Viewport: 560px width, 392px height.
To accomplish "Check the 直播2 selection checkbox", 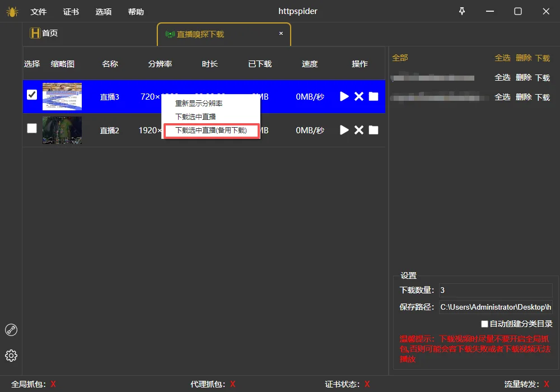I will pyautogui.click(x=32, y=128).
